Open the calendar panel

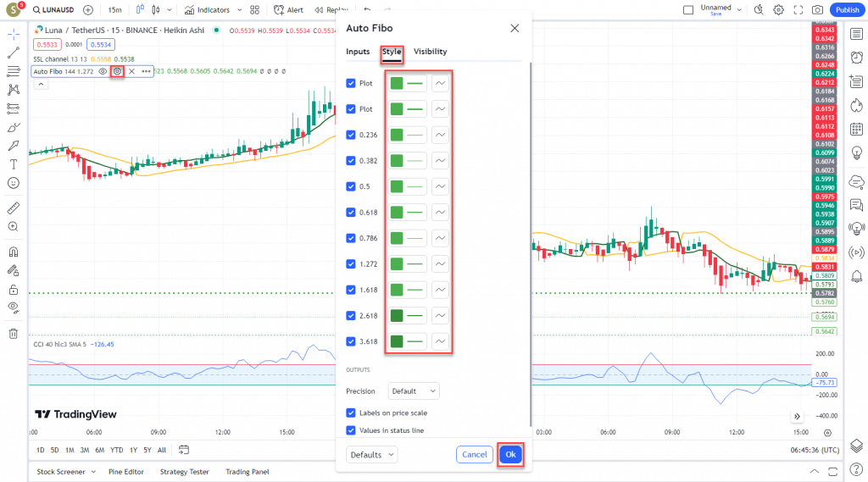(x=856, y=129)
